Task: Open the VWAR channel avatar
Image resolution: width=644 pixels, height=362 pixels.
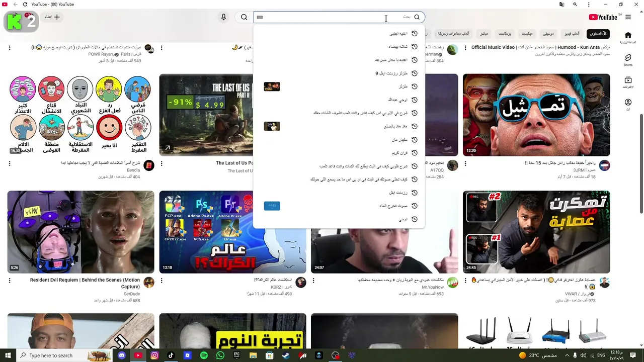Action: (604, 283)
